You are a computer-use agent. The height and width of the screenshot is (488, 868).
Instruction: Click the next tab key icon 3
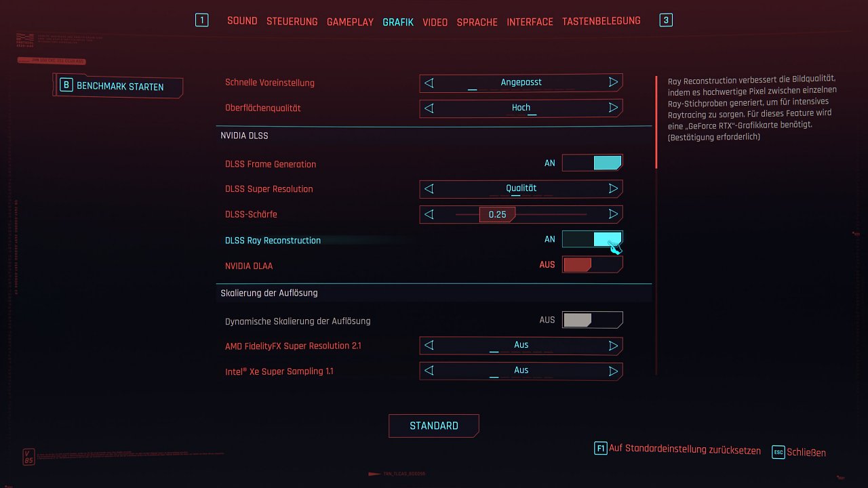point(666,20)
